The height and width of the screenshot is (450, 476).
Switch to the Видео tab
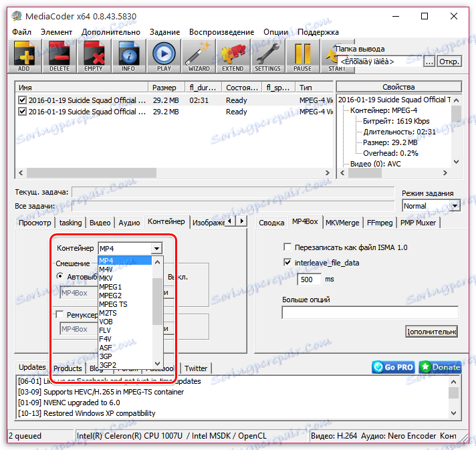(100, 223)
